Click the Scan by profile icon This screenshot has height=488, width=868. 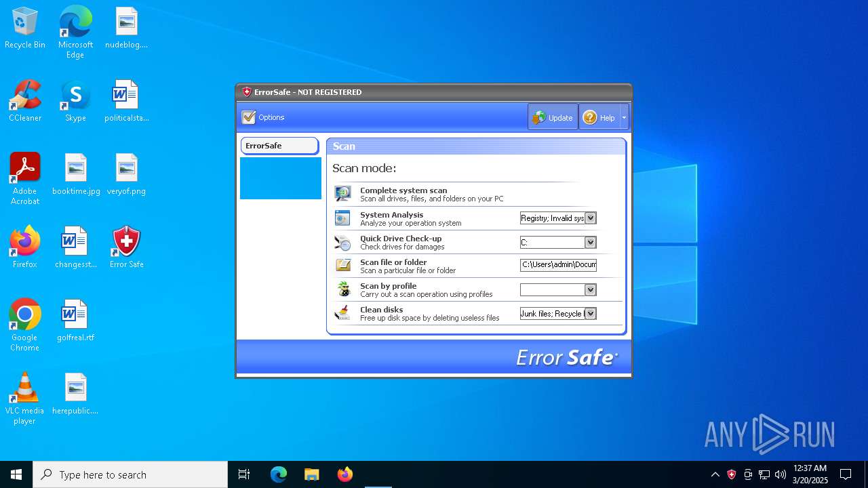[x=343, y=289]
